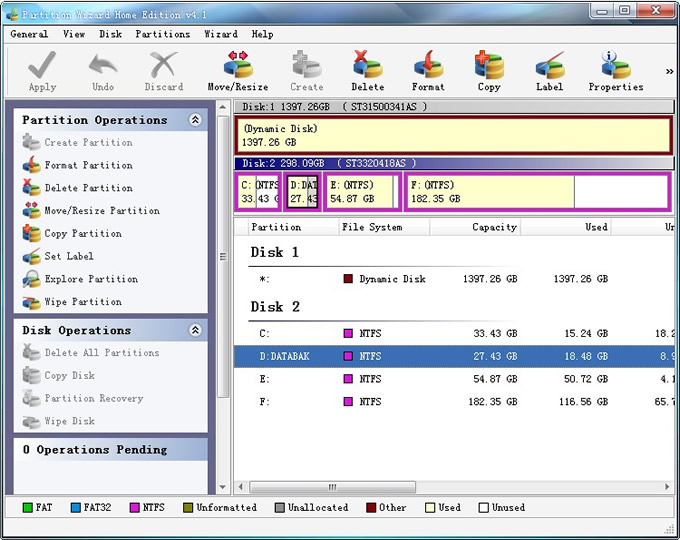Image resolution: width=680 pixels, height=540 pixels.
Task: Click the Create toolbar icon
Action: tap(307, 65)
